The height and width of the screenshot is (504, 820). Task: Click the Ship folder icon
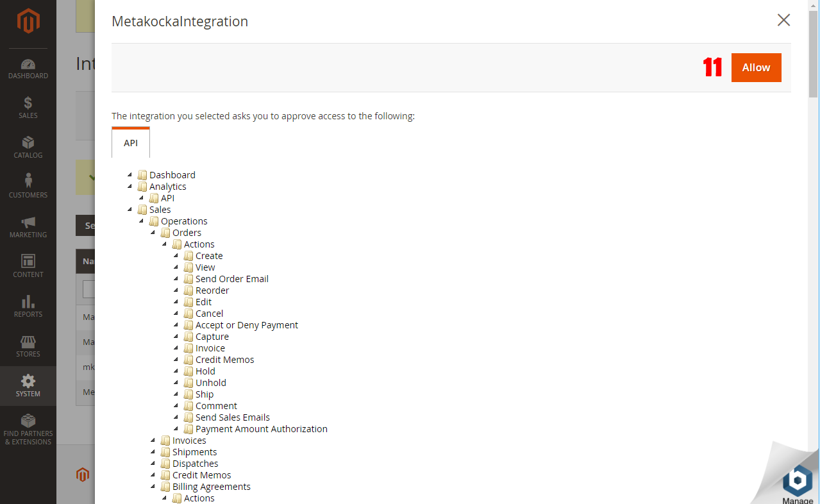click(188, 394)
